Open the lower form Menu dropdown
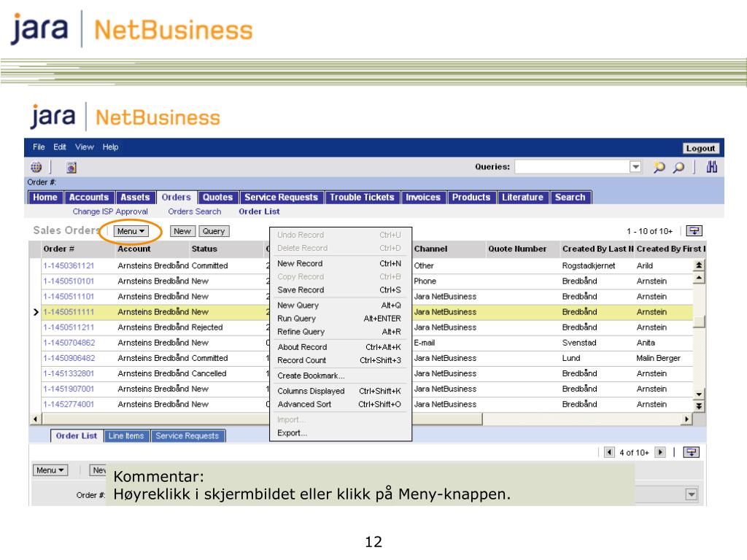 click(x=50, y=470)
